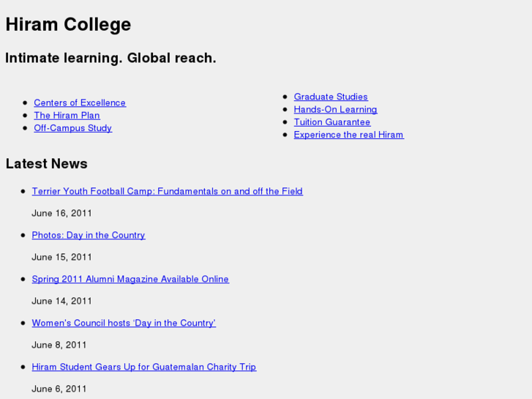Read the Women's Council news story
This screenshot has height=399, width=532.
point(124,323)
